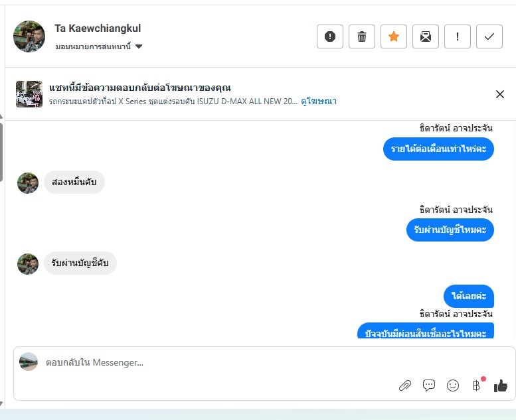Mark conversation done with checkmark button
Screen dimensions: 516x420
[489, 36]
